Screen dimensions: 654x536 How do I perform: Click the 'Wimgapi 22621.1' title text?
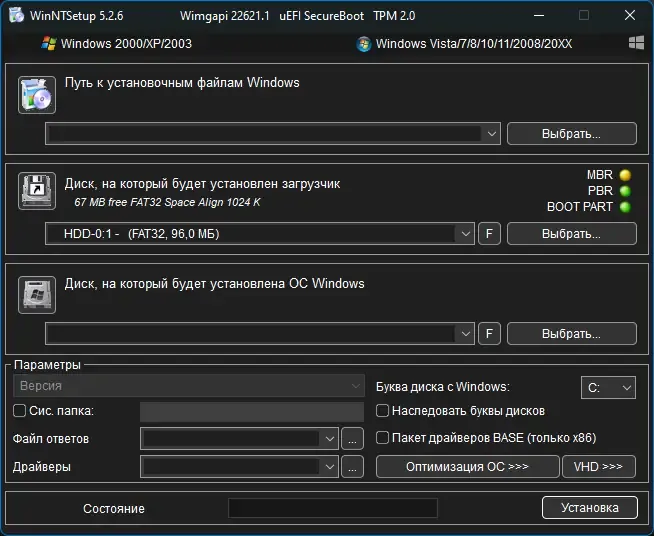coord(225,16)
